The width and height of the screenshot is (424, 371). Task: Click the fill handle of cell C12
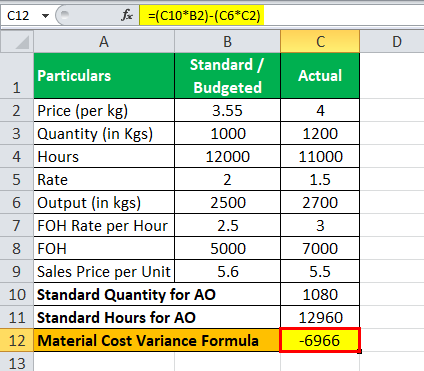pyautogui.click(x=360, y=351)
